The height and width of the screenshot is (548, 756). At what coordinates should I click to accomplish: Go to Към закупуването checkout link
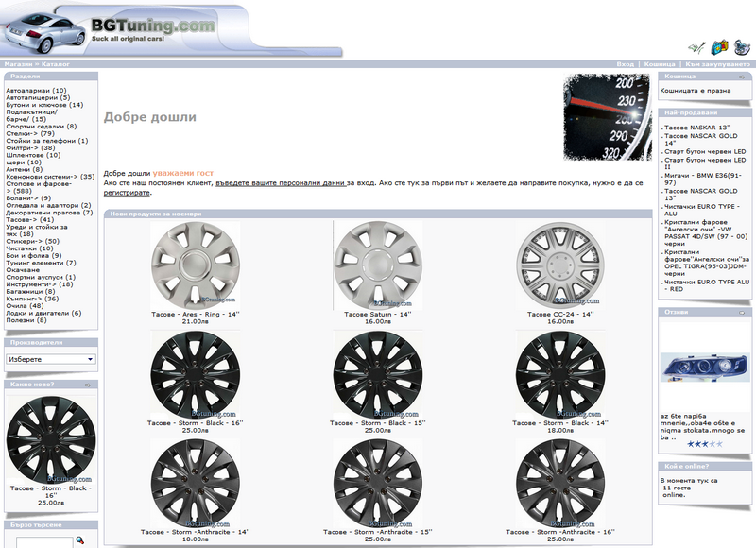click(718, 64)
